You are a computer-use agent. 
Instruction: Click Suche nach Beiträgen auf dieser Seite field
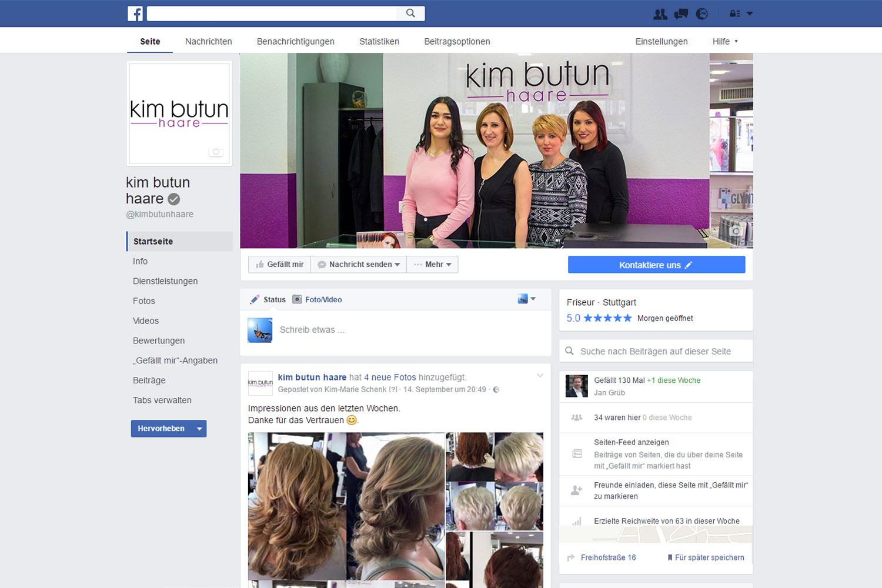656,351
